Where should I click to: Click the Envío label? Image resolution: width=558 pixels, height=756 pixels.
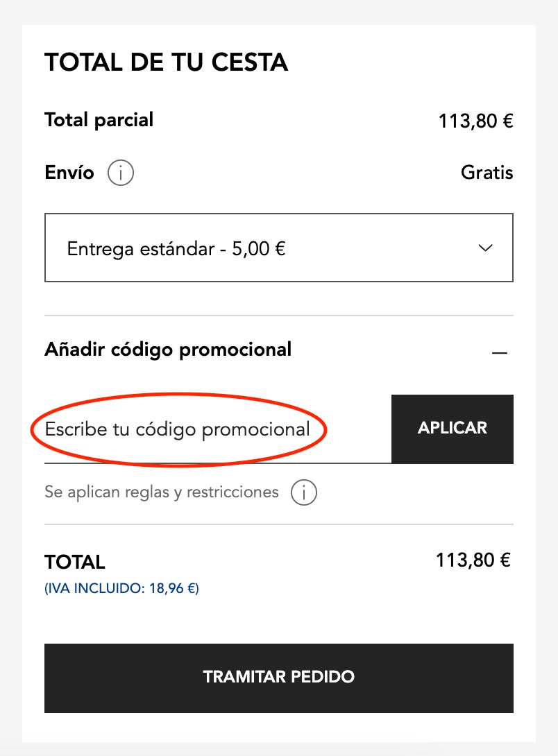69,173
